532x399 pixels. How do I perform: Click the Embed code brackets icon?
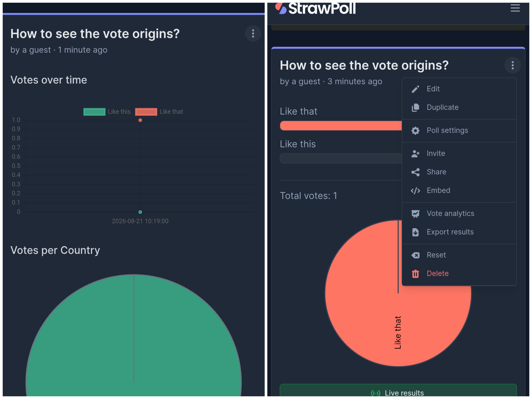tap(415, 191)
